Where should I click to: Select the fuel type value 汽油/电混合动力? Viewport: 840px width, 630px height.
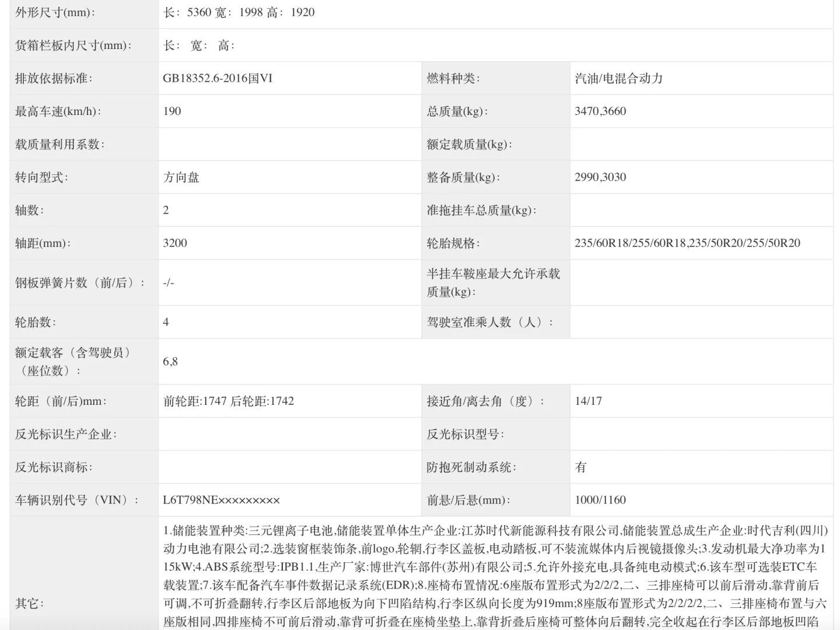point(619,78)
